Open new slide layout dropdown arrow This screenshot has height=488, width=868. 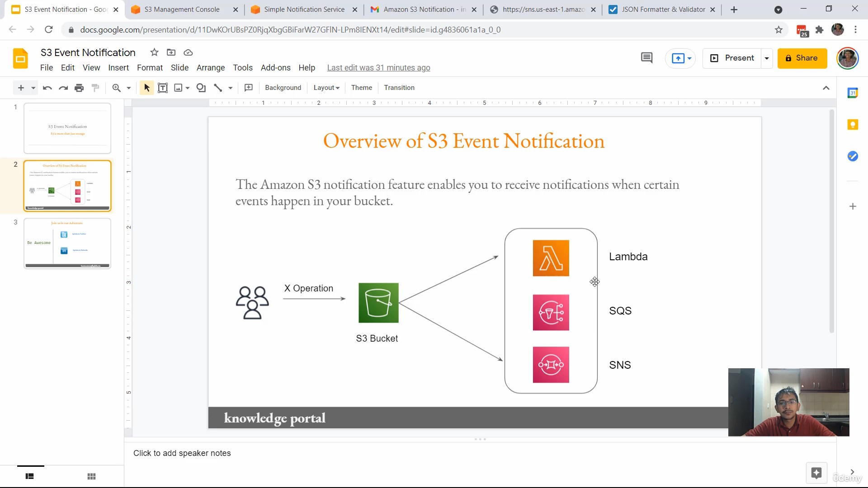(x=33, y=88)
